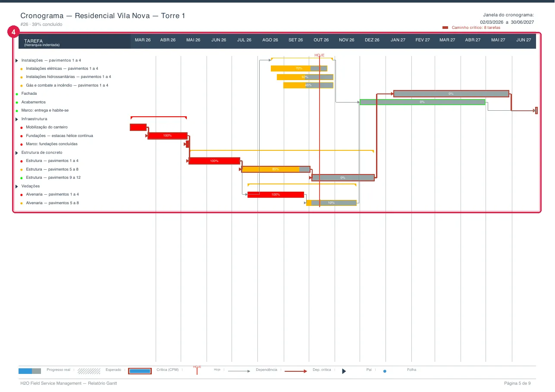
Task: Select the red dot for Alvenaria — pavimentos 1 a 4
Action: tap(22, 195)
